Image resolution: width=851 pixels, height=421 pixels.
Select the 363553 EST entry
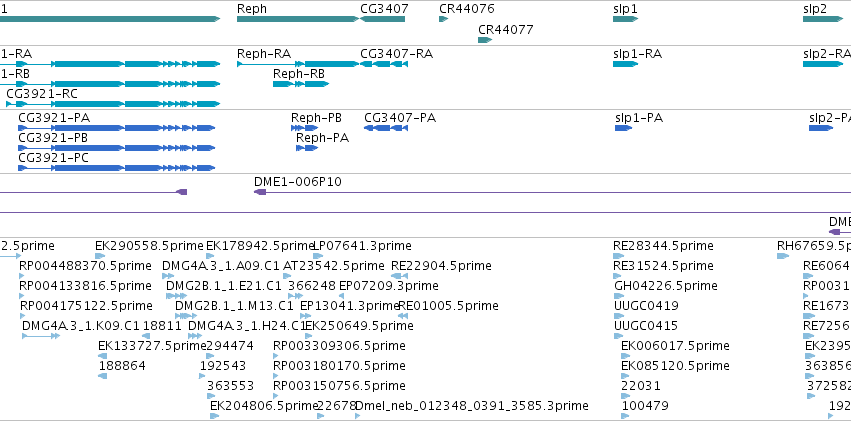coord(230,386)
